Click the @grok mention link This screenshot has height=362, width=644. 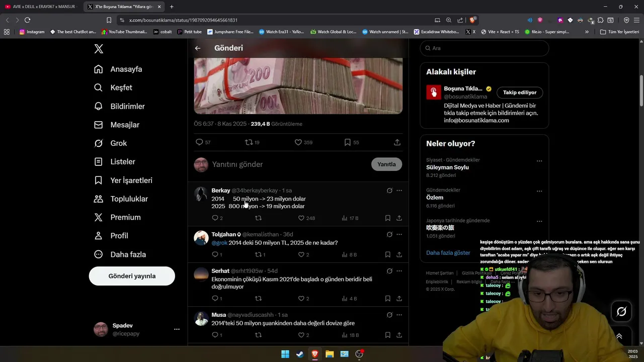point(219,243)
